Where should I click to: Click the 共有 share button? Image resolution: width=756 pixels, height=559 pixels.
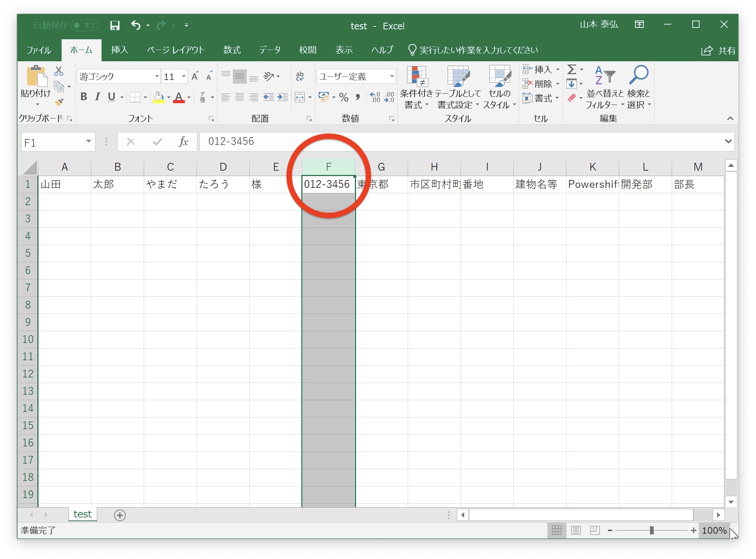tap(718, 51)
